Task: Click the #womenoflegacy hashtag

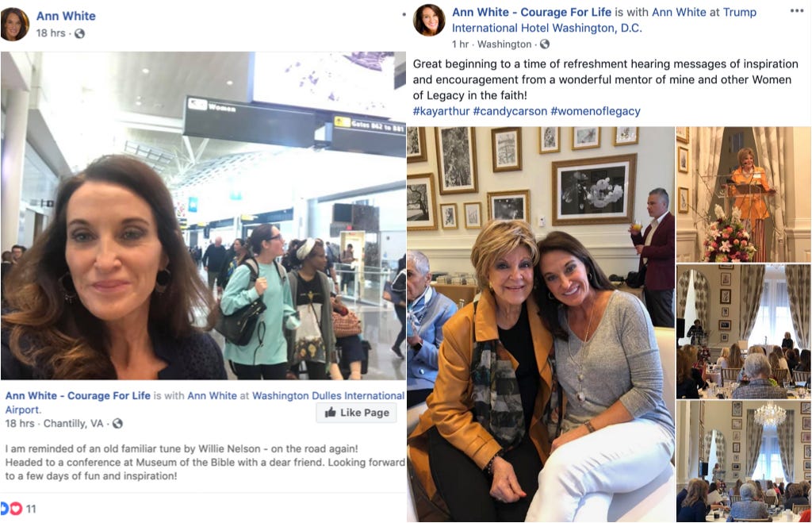Action: (596, 111)
